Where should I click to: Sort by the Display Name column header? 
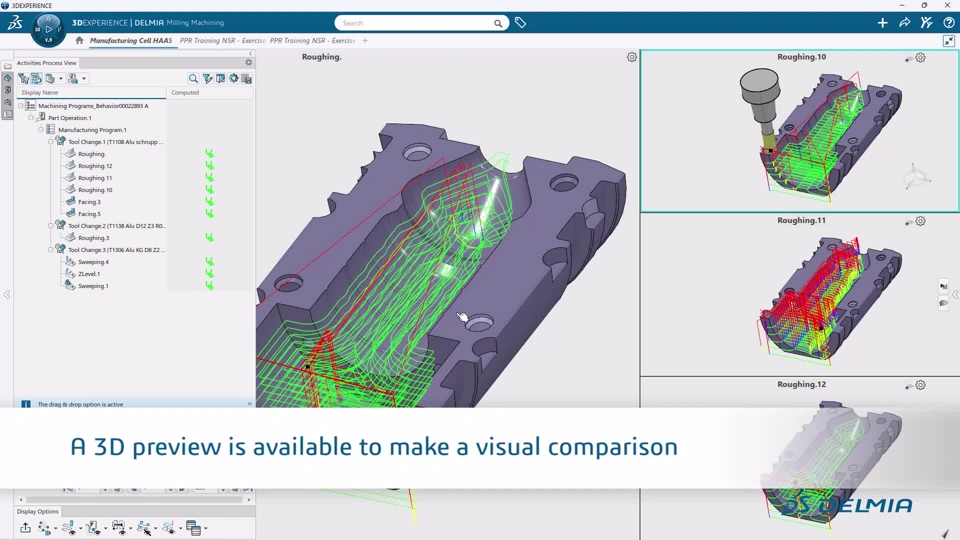(91, 92)
